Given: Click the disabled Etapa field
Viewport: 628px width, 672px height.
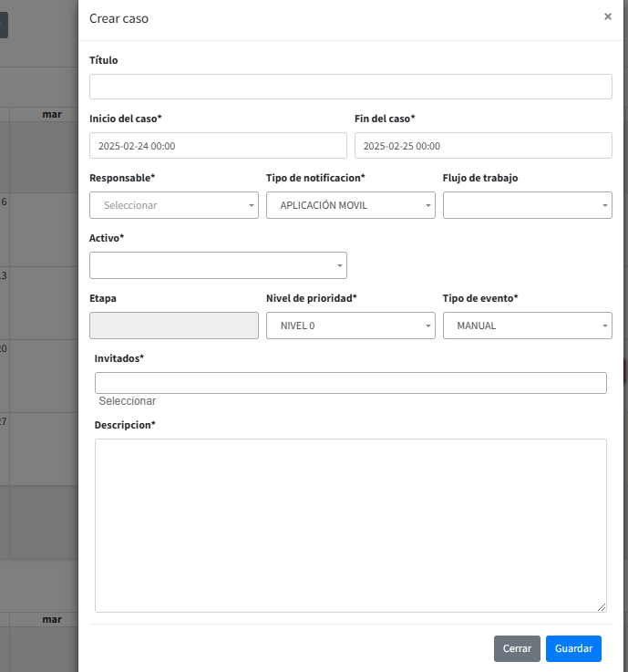Looking at the screenshot, I should click(x=173, y=326).
